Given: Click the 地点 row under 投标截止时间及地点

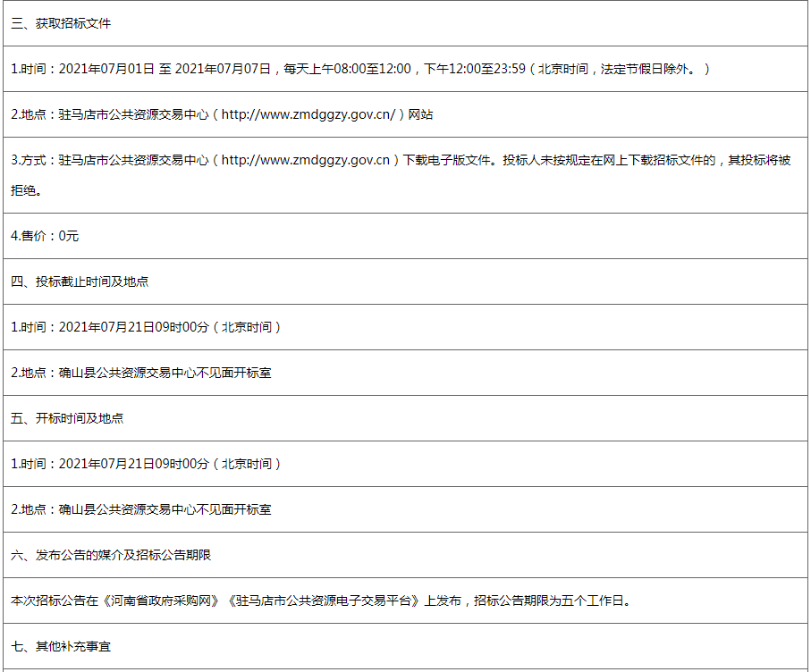Looking at the screenshot, I should [140, 373].
